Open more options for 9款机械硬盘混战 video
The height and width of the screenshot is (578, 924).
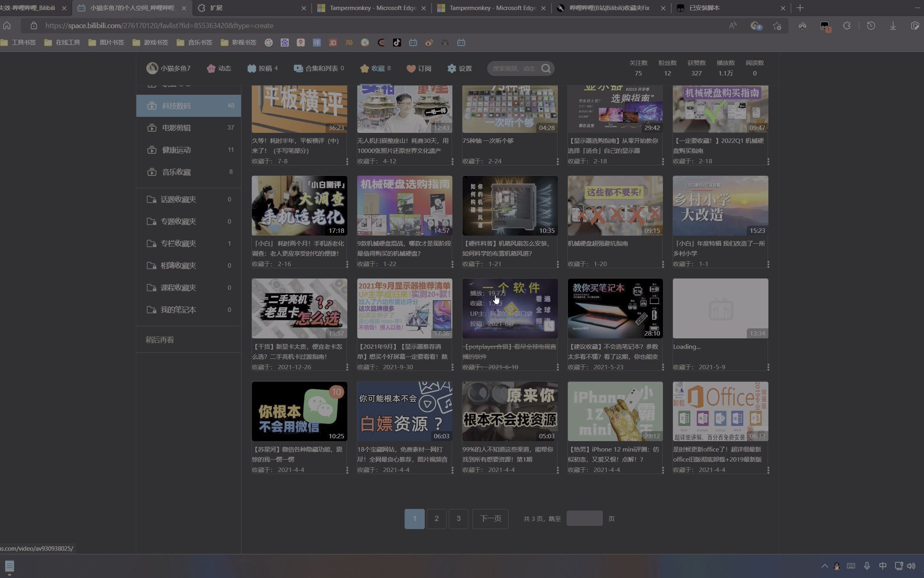pyautogui.click(x=452, y=264)
